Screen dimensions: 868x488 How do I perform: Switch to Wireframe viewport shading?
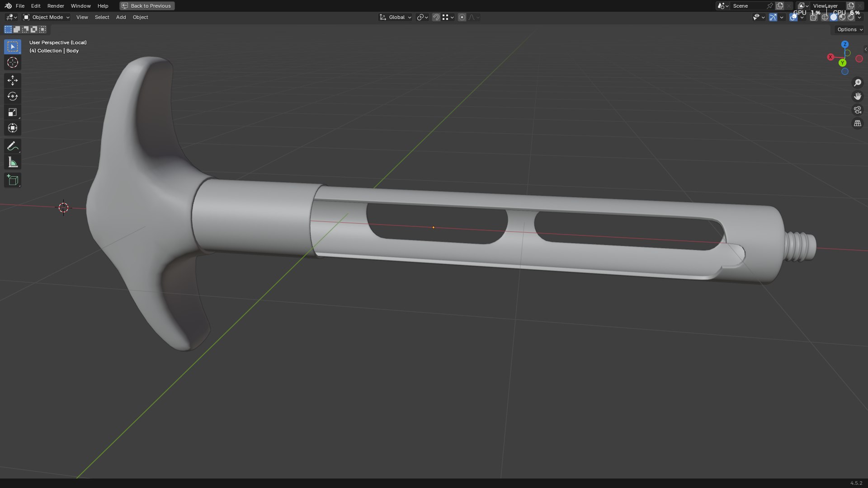(825, 17)
